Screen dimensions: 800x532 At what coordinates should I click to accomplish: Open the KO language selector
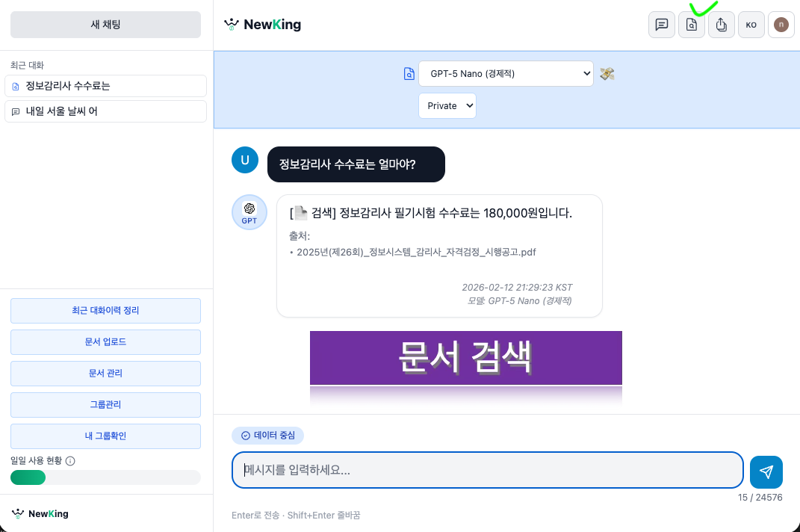point(751,25)
